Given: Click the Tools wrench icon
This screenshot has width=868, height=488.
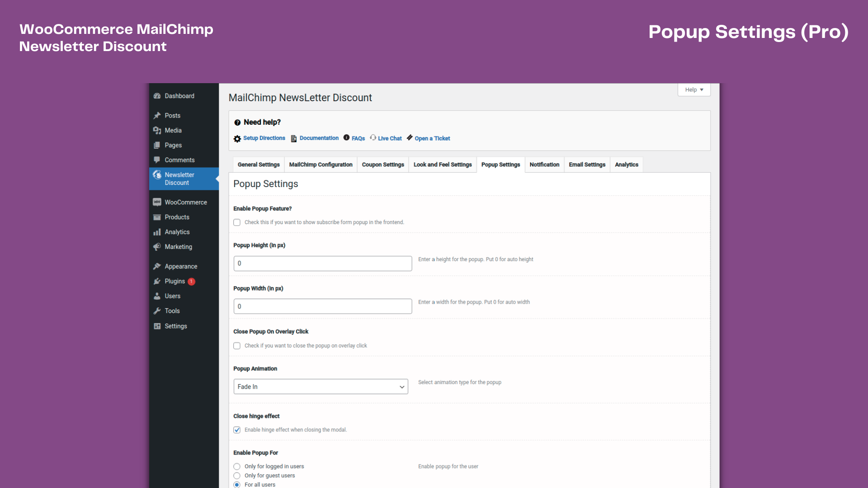Looking at the screenshot, I should click(x=157, y=311).
